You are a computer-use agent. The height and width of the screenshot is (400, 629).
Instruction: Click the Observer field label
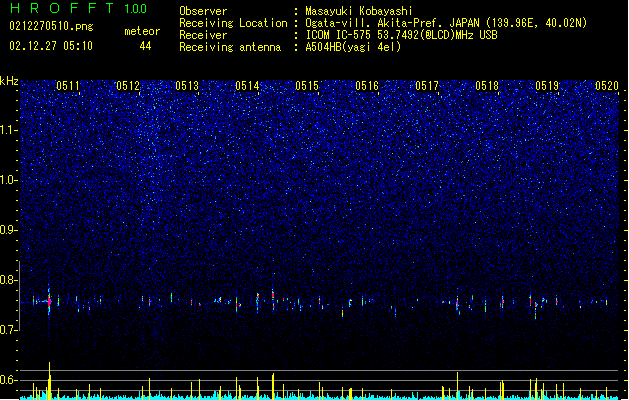[x=203, y=11]
